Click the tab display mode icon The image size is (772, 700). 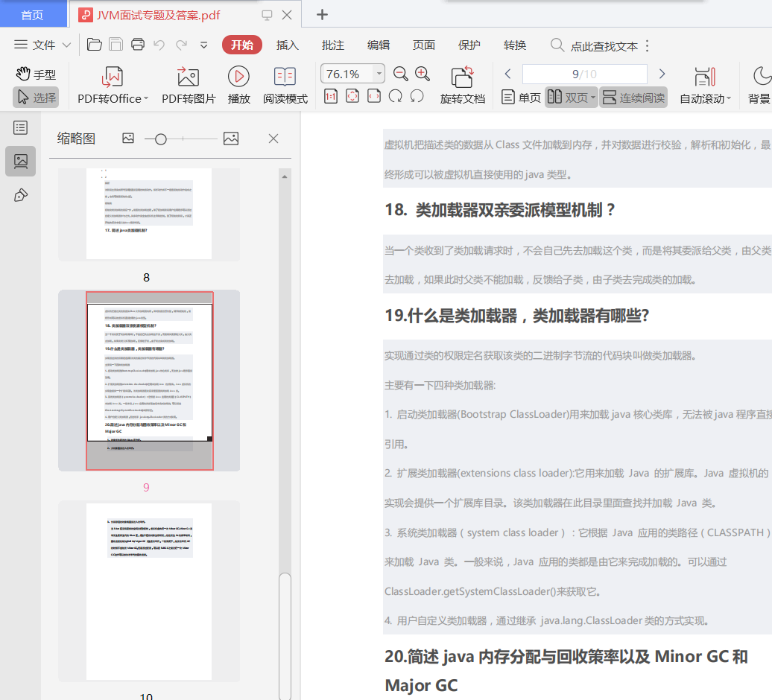(267, 15)
